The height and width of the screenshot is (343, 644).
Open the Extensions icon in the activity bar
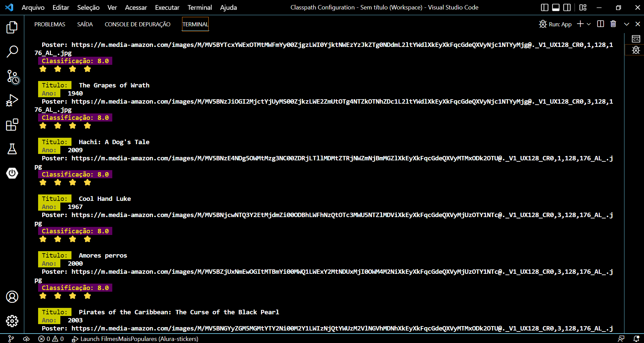click(x=12, y=125)
